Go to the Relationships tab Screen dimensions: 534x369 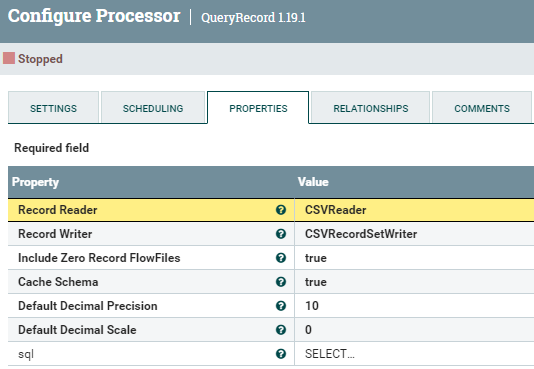[371, 108]
